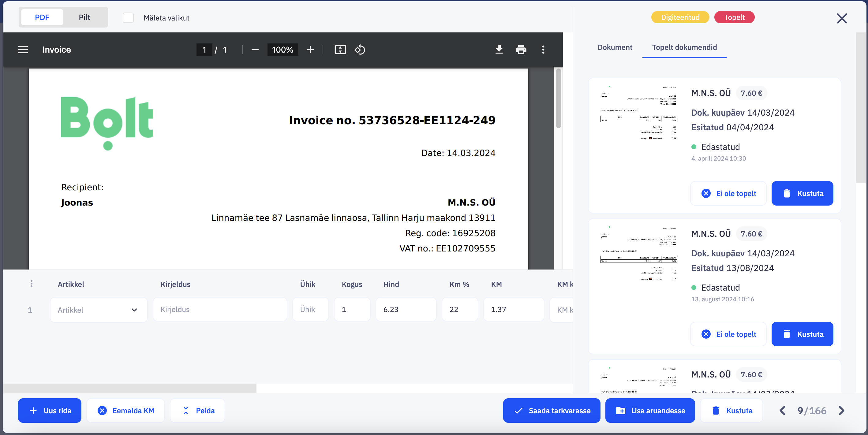Add a new row with Uus rida
This screenshot has height=435, width=868.
pos(50,411)
